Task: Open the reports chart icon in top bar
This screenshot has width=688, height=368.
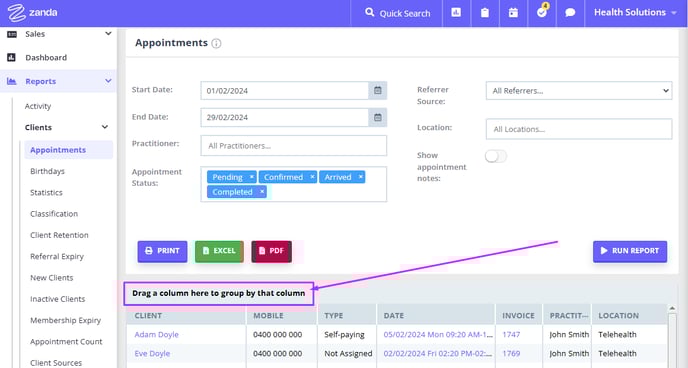Action: [x=456, y=13]
